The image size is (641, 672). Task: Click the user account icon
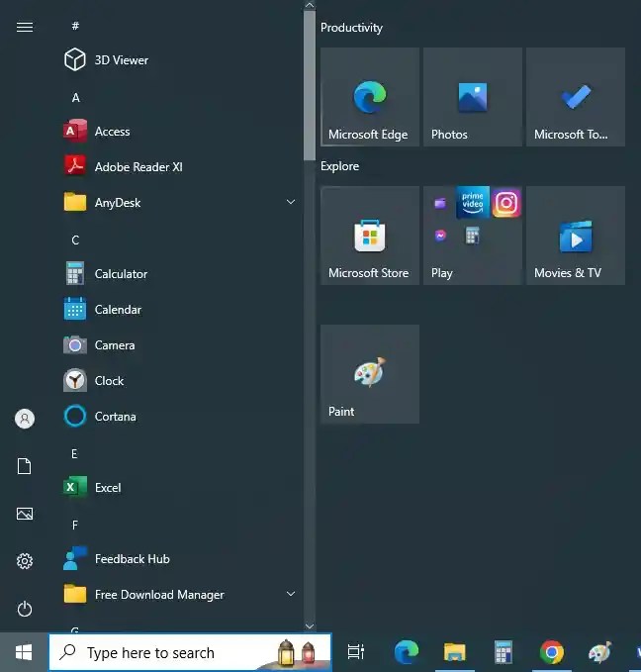25,419
